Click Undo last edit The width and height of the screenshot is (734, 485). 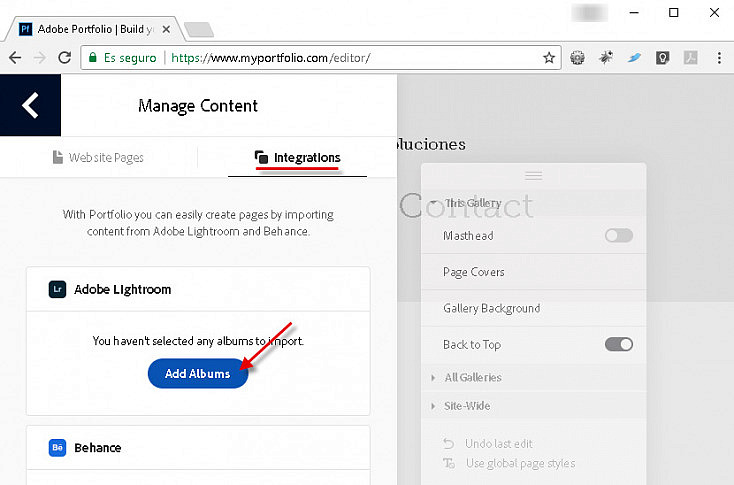tap(488, 443)
